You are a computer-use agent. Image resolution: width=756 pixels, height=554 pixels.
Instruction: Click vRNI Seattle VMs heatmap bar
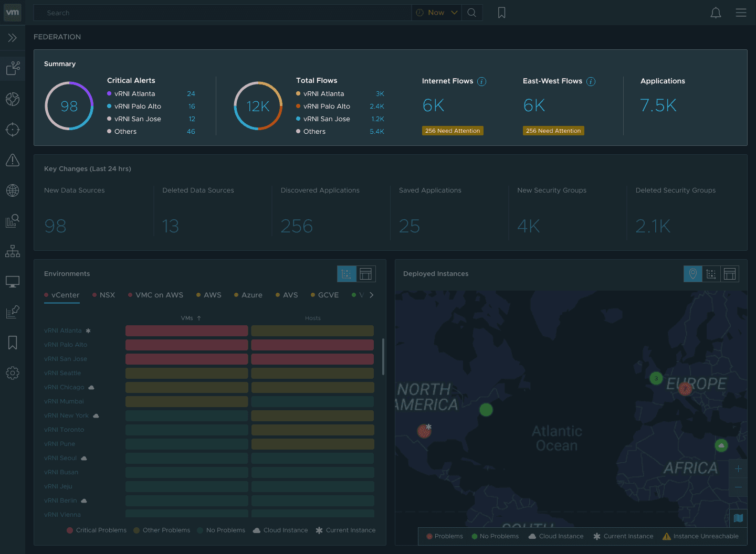(187, 374)
